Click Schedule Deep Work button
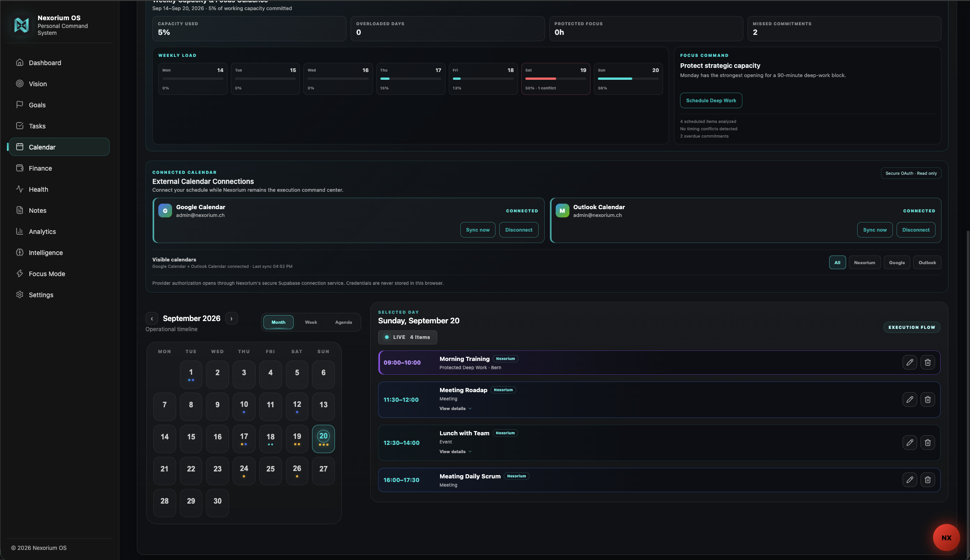970x560 pixels. click(x=711, y=100)
